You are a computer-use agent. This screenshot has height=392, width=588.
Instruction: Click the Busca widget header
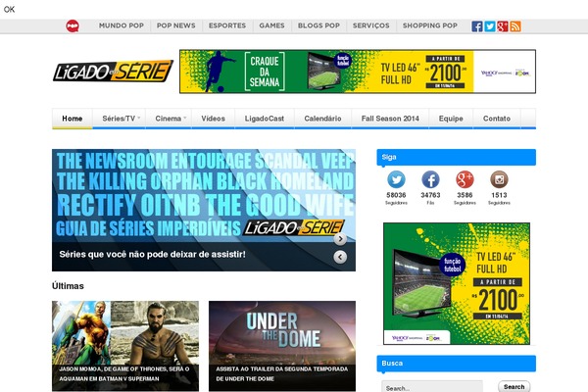pos(457,364)
